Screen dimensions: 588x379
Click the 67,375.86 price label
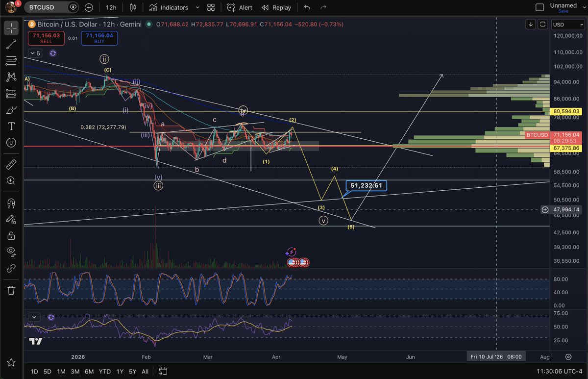565,148
